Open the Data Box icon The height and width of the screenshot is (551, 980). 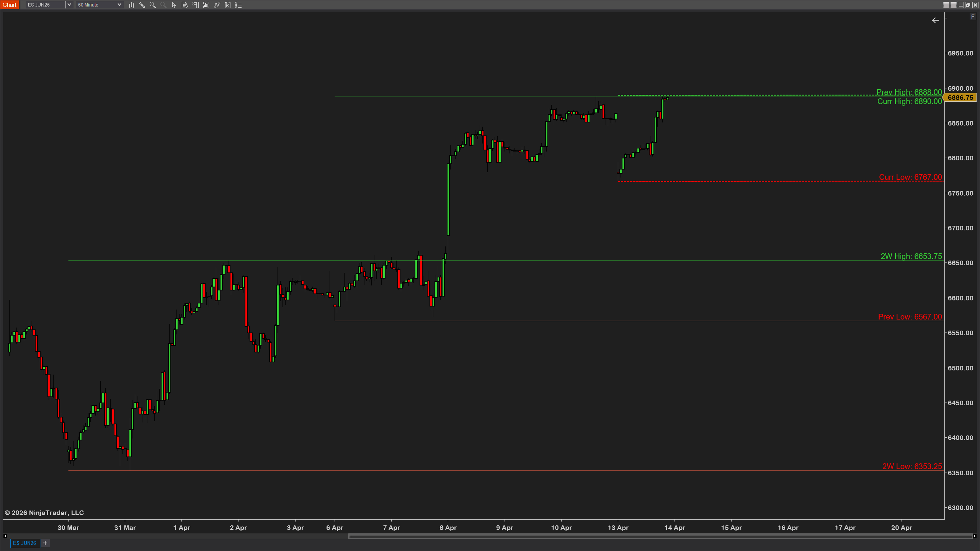point(185,5)
